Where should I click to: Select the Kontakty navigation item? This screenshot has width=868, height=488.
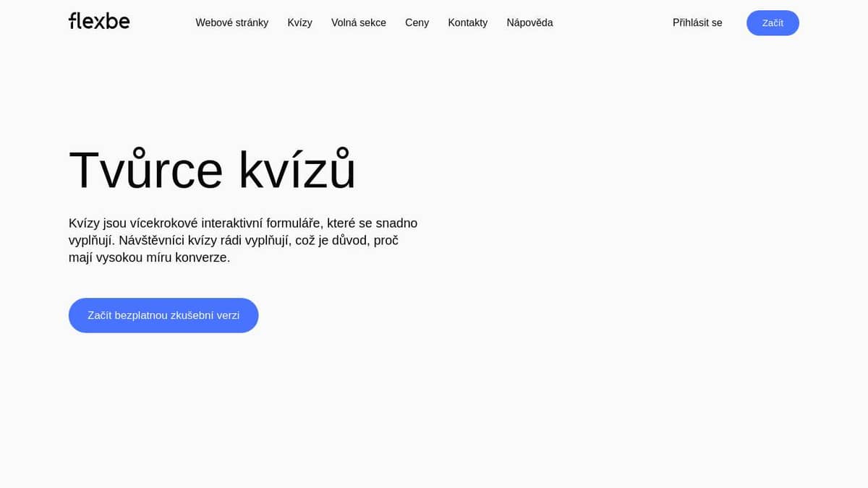coord(467,22)
